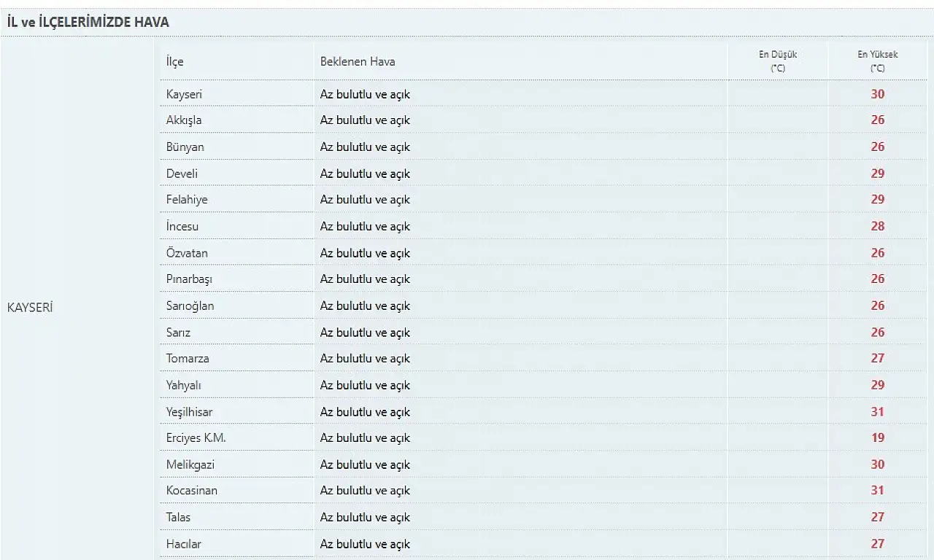Select the Özvatan district name

(187, 253)
